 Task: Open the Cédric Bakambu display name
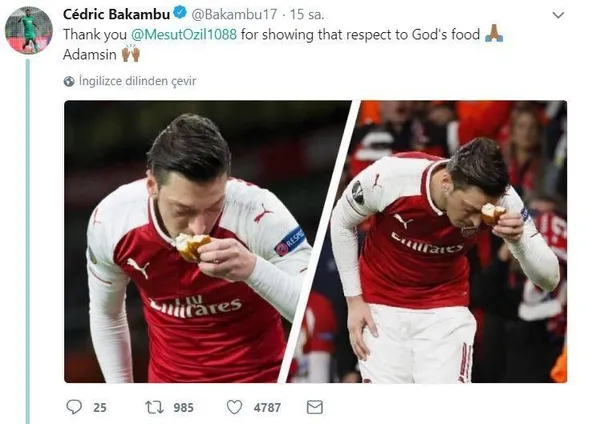tap(116, 14)
